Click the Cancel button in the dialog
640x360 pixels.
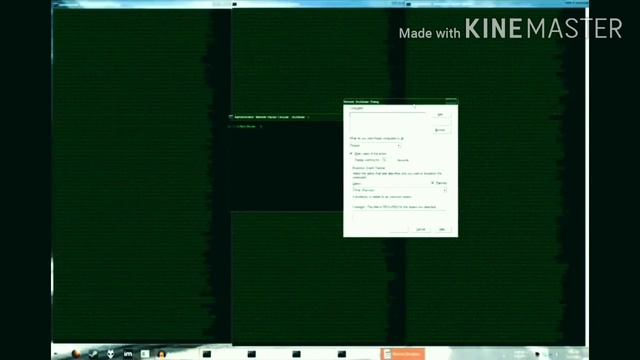tap(420, 229)
